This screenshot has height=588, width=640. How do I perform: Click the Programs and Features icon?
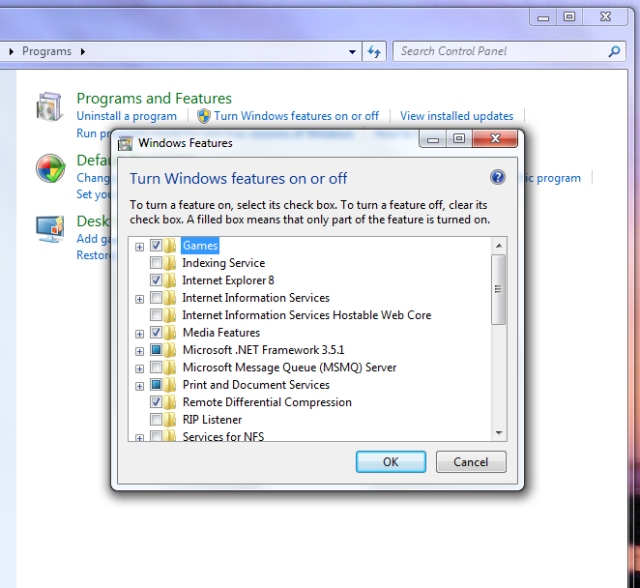pyautogui.click(x=49, y=107)
